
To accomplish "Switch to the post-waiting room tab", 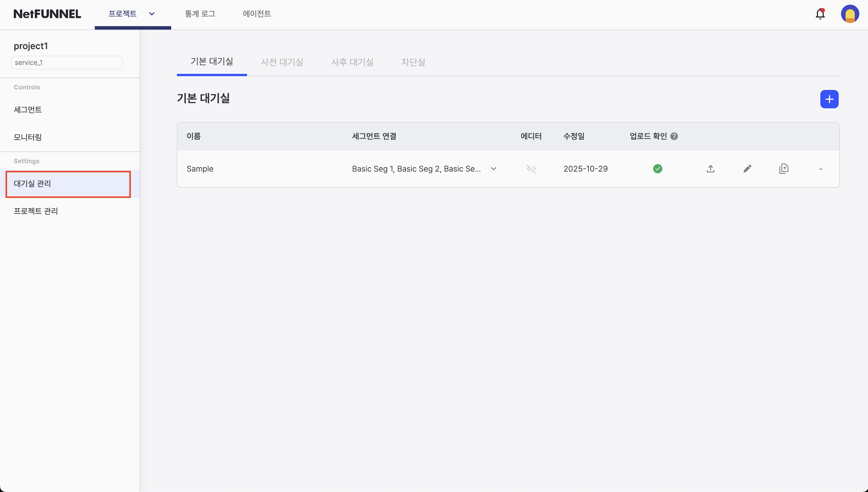I will [352, 62].
